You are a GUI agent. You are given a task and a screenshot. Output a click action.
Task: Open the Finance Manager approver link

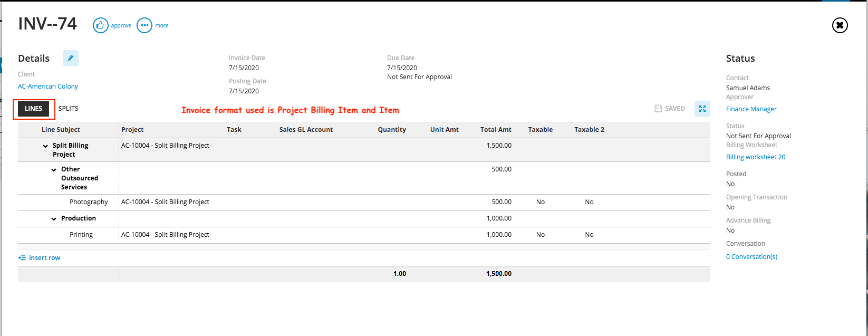[x=751, y=109]
